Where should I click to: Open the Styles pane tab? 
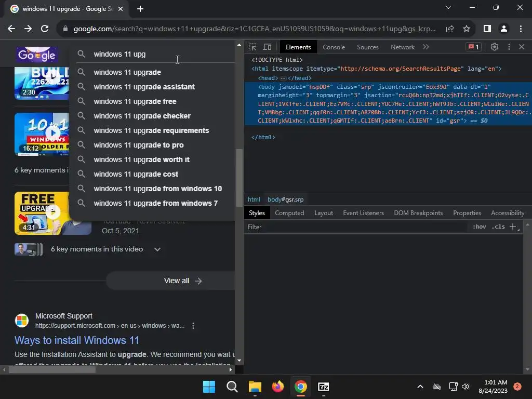pyautogui.click(x=257, y=212)
